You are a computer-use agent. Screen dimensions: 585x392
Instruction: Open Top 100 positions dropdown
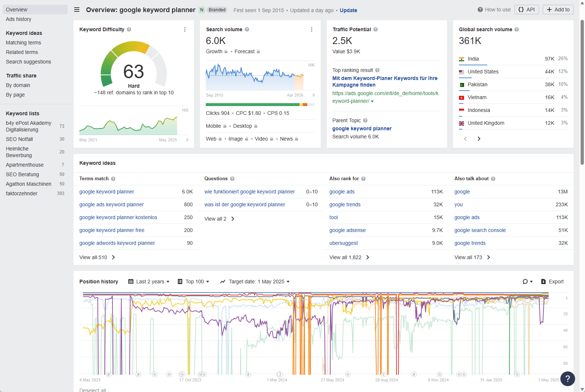point(194,282)
